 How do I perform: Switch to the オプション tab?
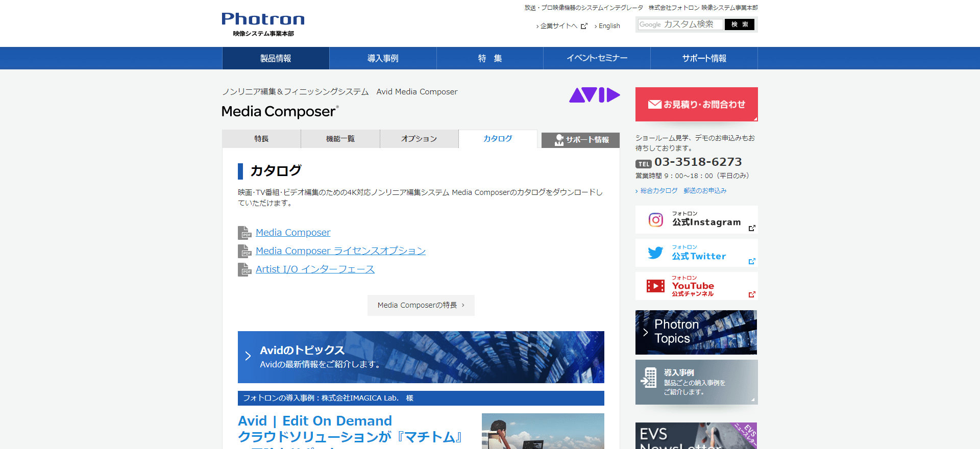tap(419, 139)
